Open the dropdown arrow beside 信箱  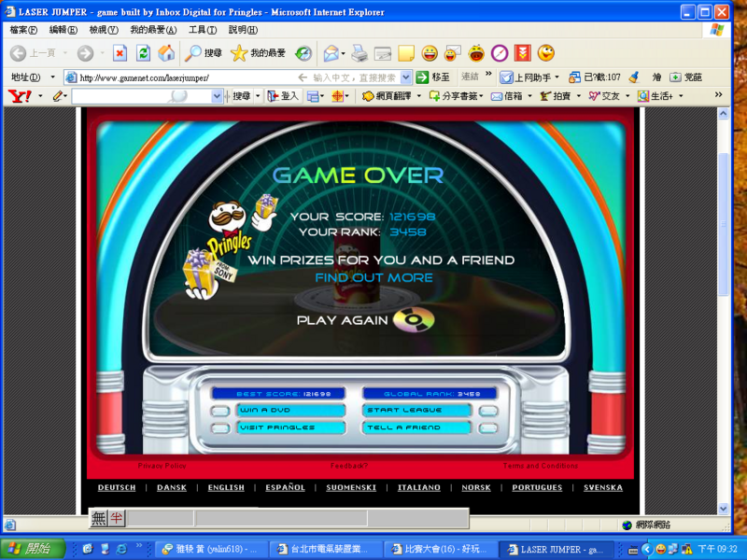[x=529, y=96]
